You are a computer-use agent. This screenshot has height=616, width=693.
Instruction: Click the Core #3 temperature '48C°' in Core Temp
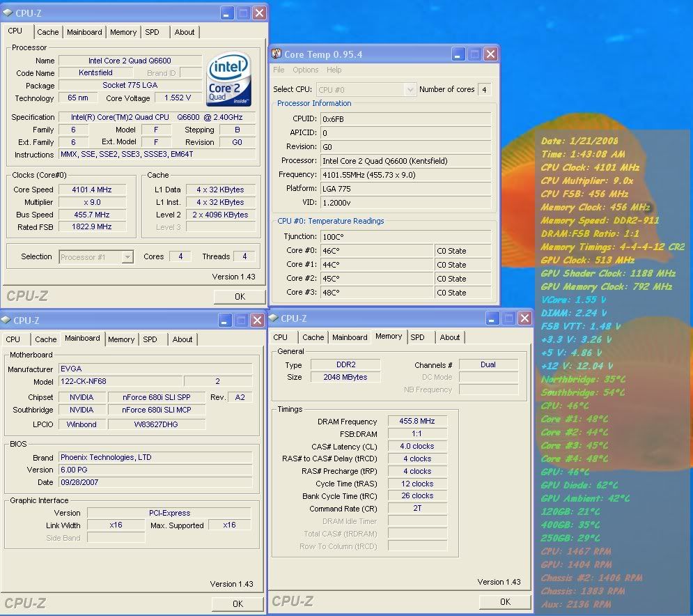[377, 292]
